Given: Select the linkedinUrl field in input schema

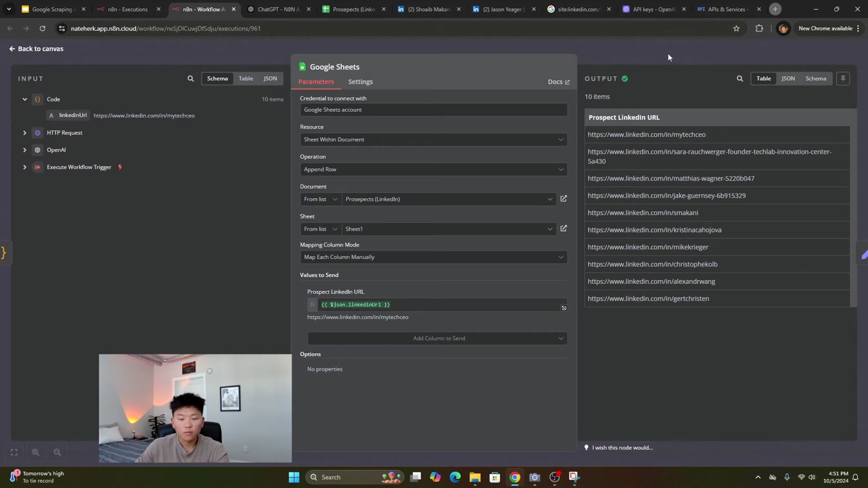Looking at the screenshot, I should point(68,116).
